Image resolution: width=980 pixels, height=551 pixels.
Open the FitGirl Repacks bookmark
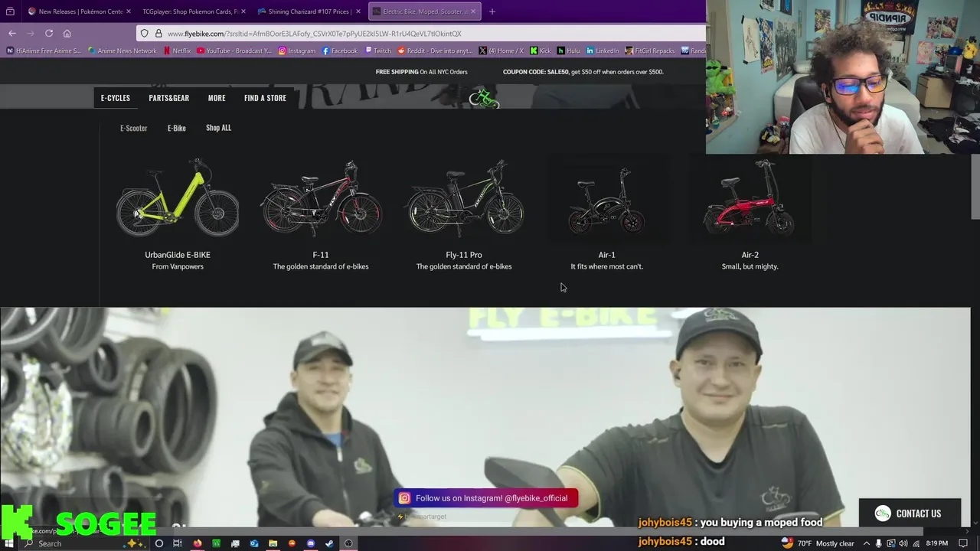click(650, 51)
